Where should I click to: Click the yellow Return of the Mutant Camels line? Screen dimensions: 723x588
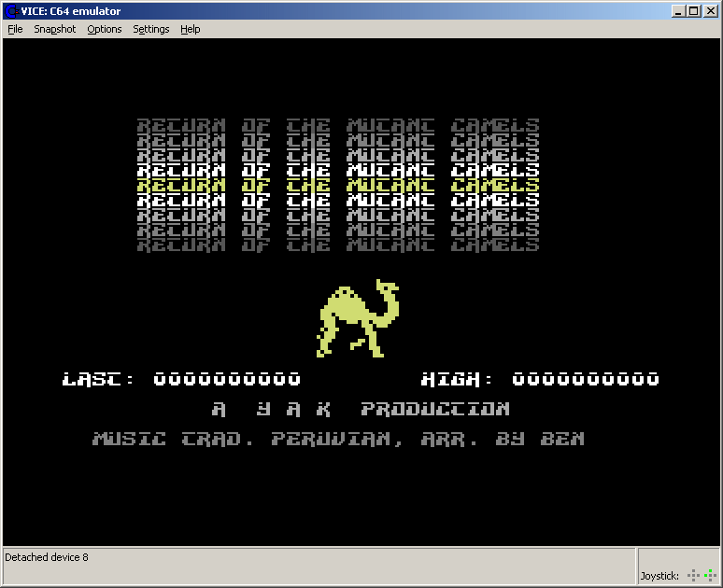click(x=338, y=185)
